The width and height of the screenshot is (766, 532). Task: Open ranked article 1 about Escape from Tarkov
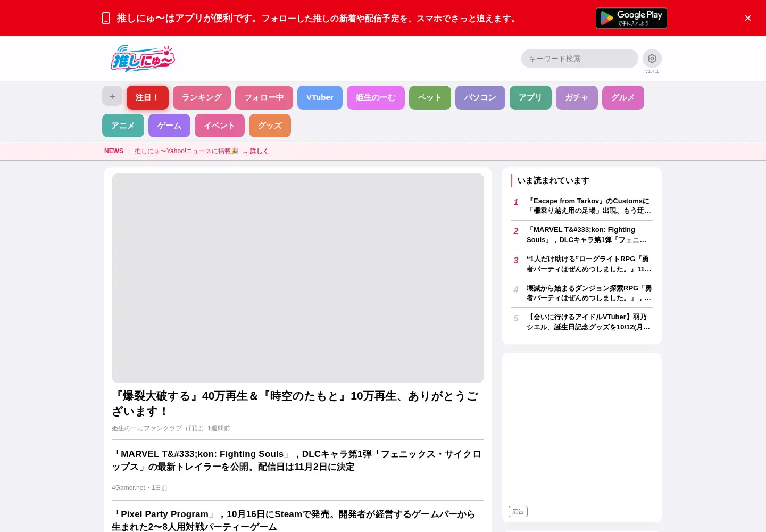(x=582, y=206)
